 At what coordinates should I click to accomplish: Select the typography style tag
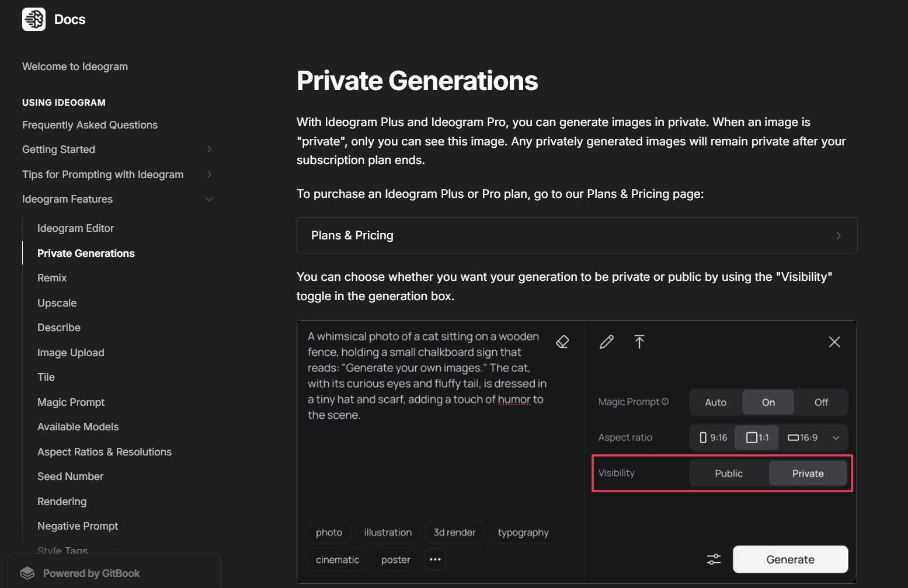[523, 532]
